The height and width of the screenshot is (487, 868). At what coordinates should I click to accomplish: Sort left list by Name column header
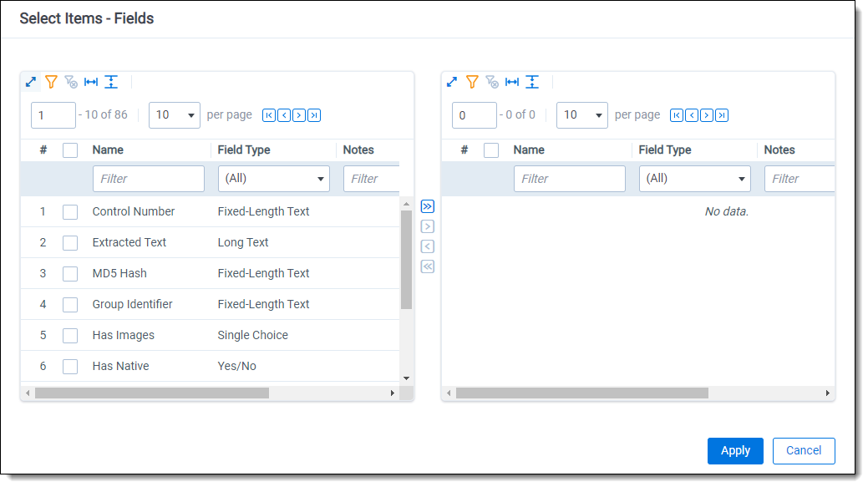108,150
